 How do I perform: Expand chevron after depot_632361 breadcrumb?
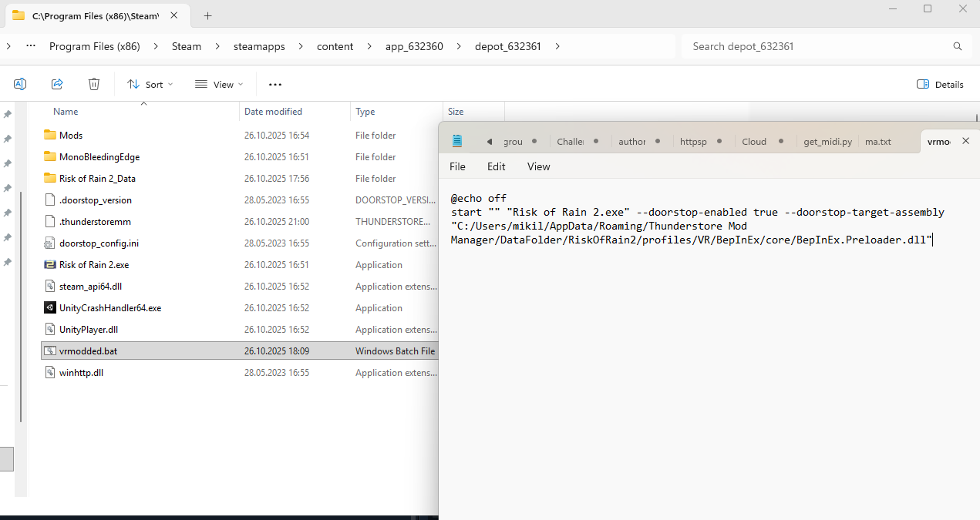point(557,46)
